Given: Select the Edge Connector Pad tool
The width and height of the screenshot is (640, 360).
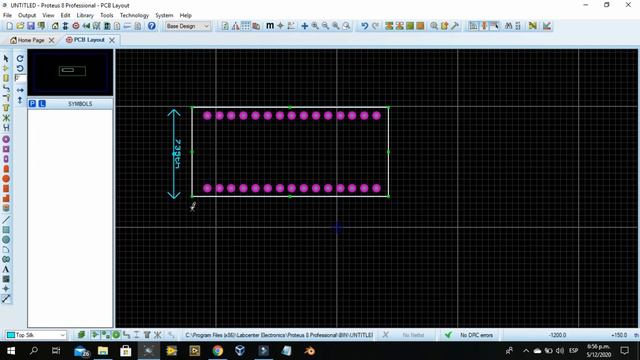Looking at the screenshot, I should pyautogui.click(x=6, y=169).
